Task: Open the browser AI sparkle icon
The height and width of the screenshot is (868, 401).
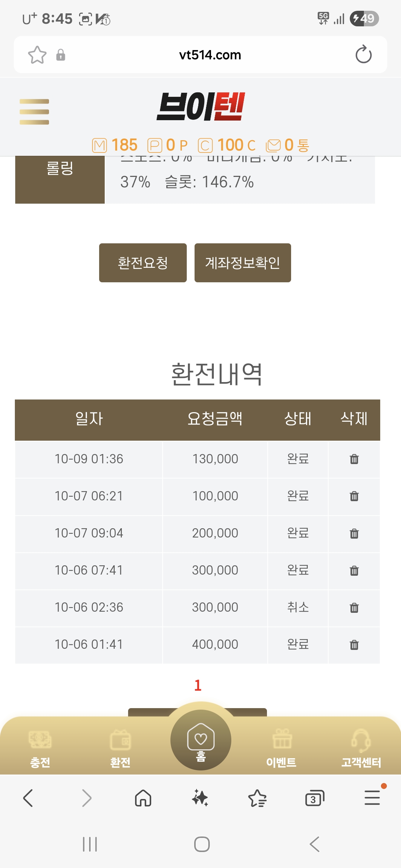Action: 200,798
